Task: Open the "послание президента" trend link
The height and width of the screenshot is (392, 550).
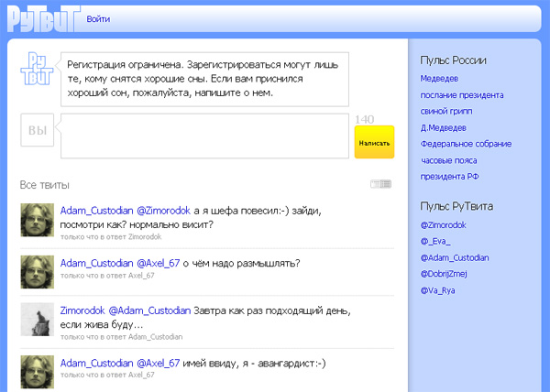Action: pos(462,95)
